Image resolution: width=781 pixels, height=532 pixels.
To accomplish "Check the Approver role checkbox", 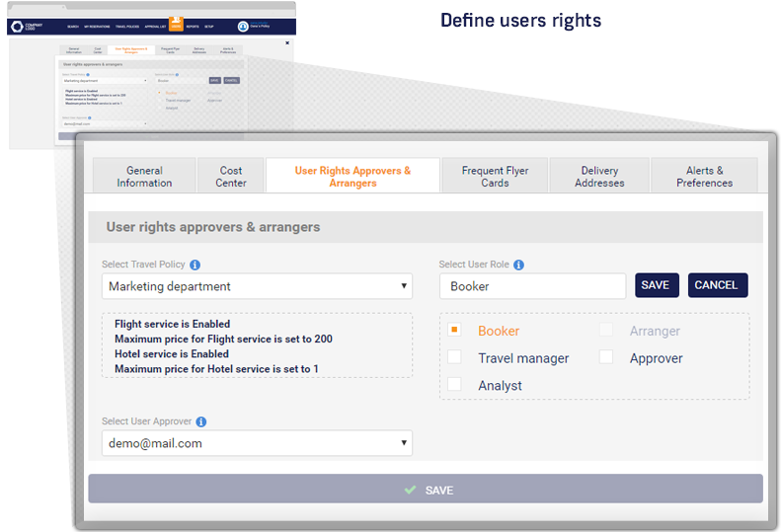I will pos(606,357).
